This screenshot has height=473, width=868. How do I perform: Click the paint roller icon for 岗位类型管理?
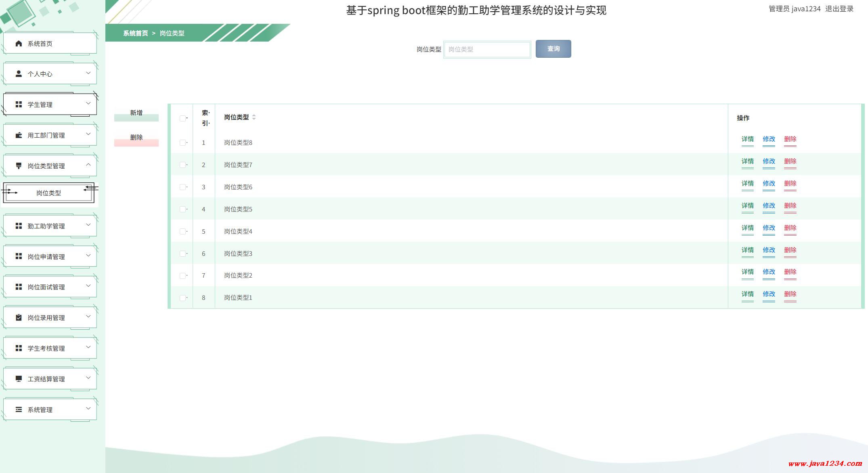(x=19, y=166)
